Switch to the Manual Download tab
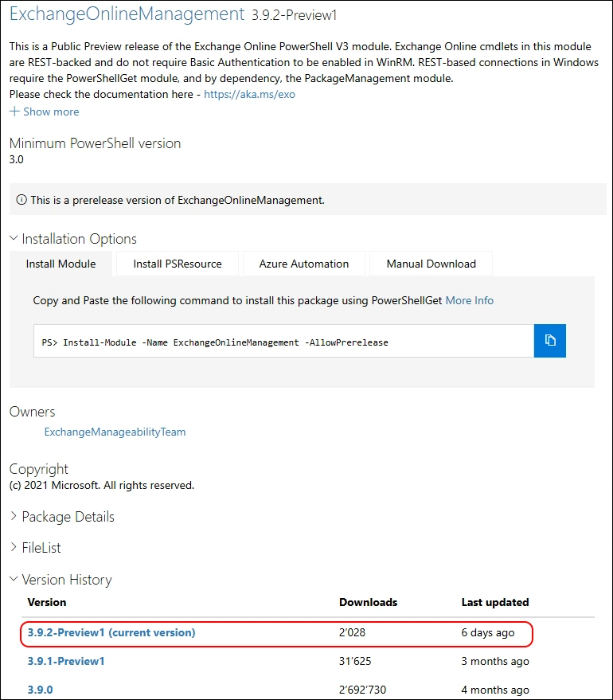613x700 pixels. coord(431,264)
